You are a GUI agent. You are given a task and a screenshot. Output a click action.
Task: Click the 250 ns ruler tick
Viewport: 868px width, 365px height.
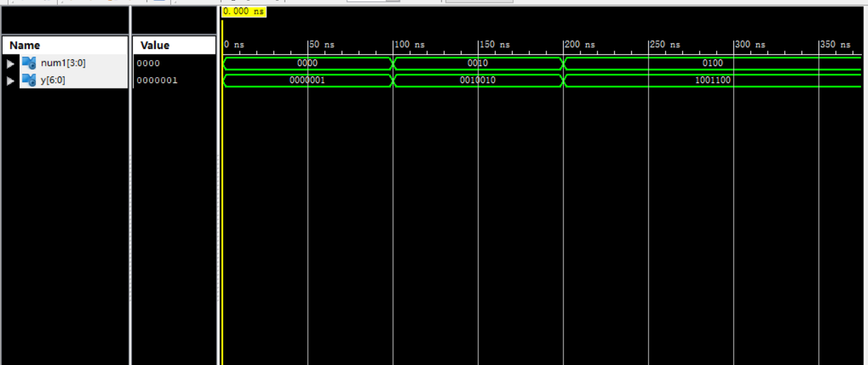pyautogui.click(x=665, y=45)
